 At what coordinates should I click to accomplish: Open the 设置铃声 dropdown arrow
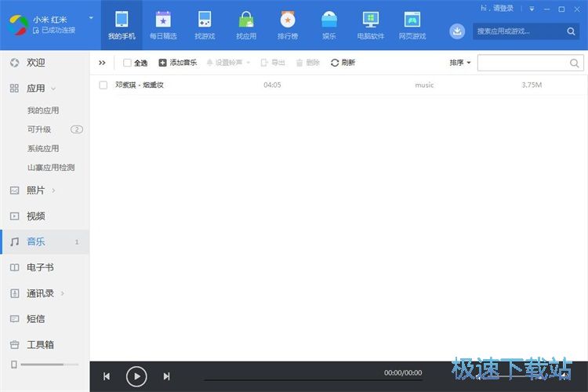pyautogui.click(x=249, y=63)
